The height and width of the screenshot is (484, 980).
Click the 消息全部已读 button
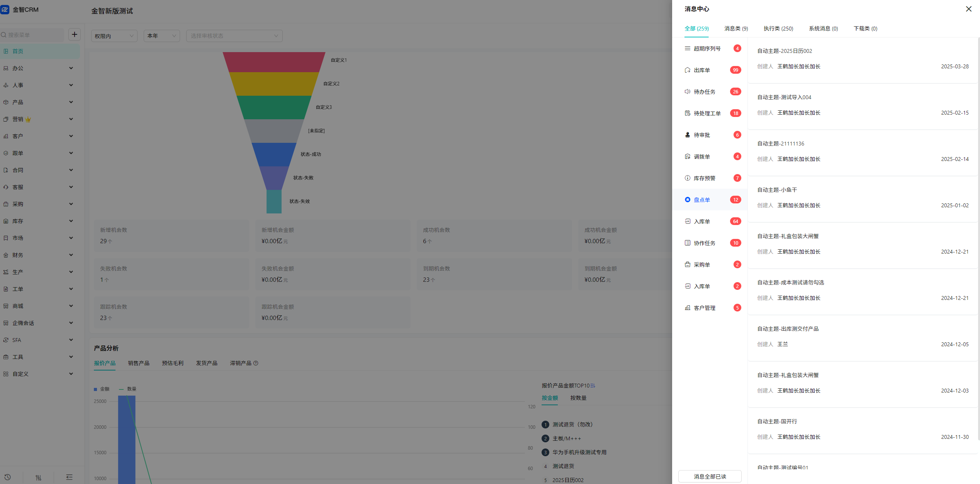pyautogui.click(x=710, y=476)
